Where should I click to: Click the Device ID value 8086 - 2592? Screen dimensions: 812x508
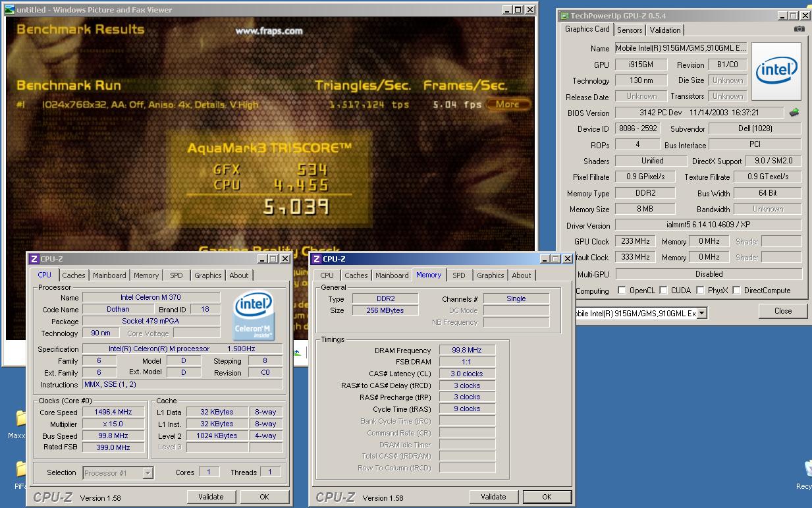click(638, 128)
